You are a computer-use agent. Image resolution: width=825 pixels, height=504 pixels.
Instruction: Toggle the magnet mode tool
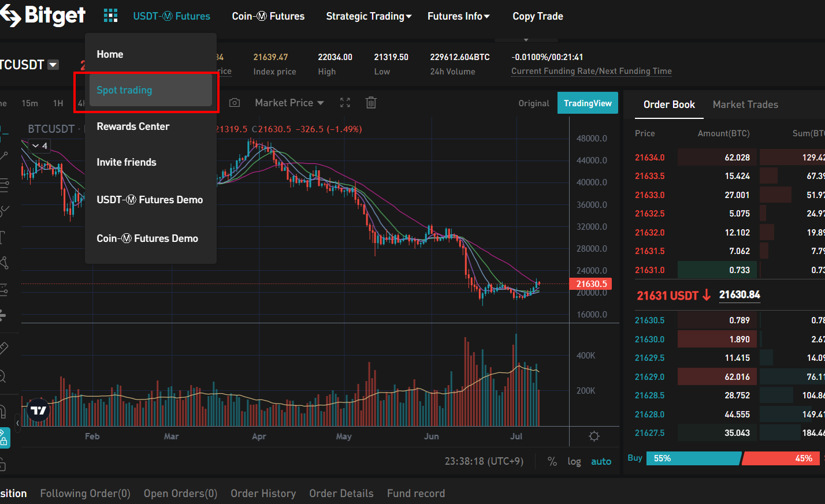[3, 411]
